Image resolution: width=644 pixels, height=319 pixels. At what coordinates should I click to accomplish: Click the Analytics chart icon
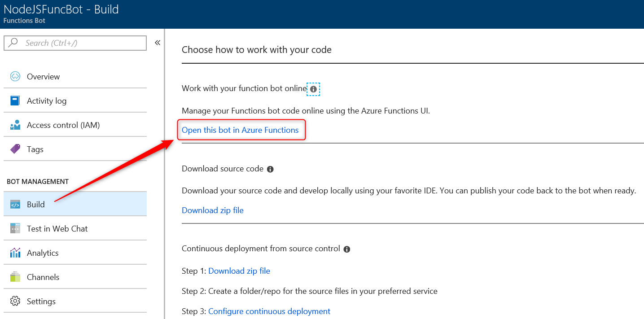(15, 253)
